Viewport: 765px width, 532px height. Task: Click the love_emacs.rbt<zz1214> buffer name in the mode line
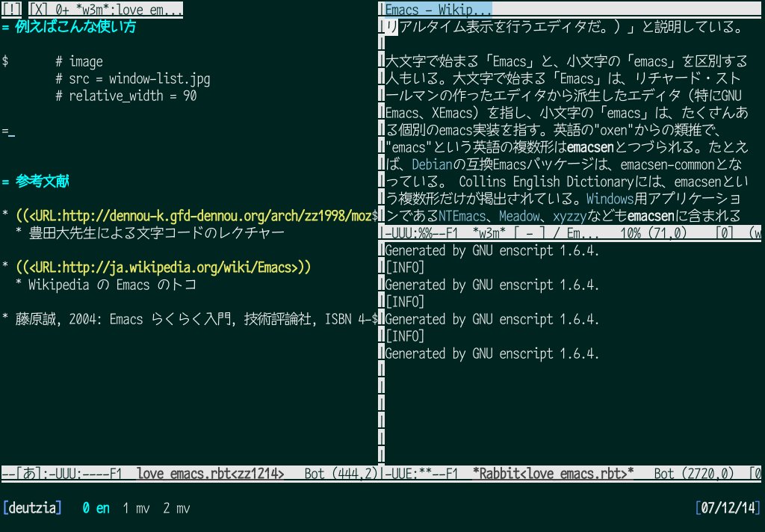[210, 474]
